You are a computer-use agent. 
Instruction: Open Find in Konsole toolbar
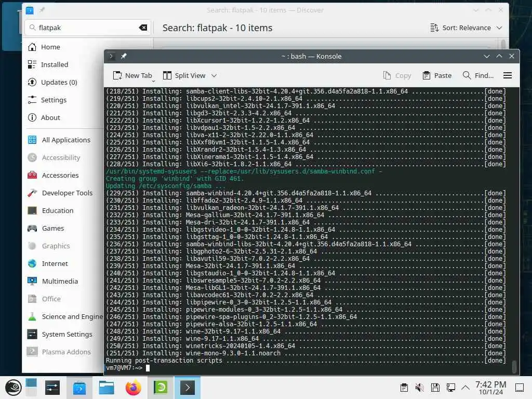click(478, 75)
